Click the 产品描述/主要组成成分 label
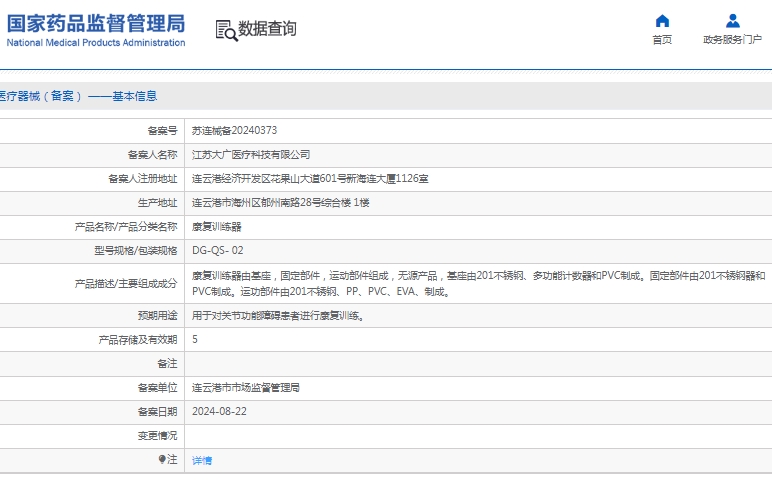This screenshot has width=772, height=481. tap(126, 284)
